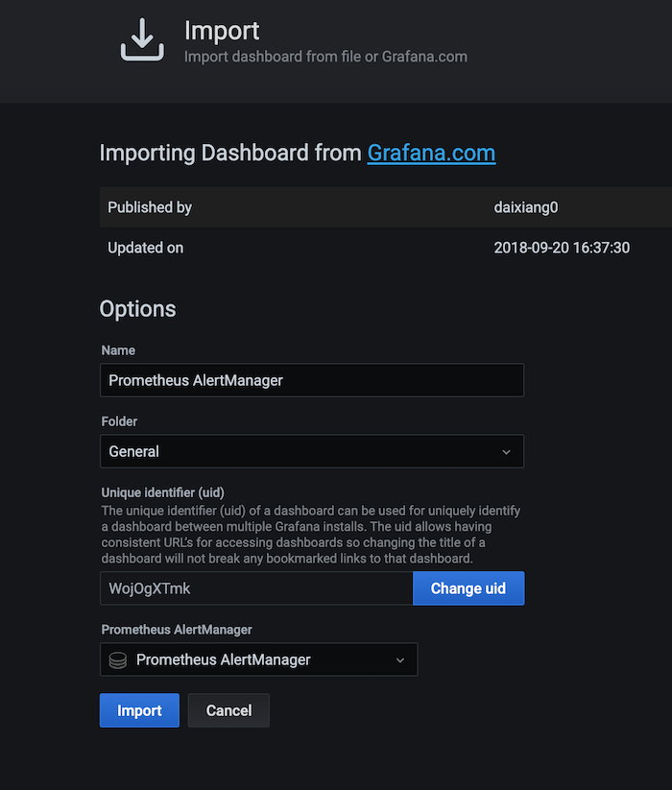Screen dimensions: 672x790
Task: Click the Published by row label
Action: [x=150, y=207]
